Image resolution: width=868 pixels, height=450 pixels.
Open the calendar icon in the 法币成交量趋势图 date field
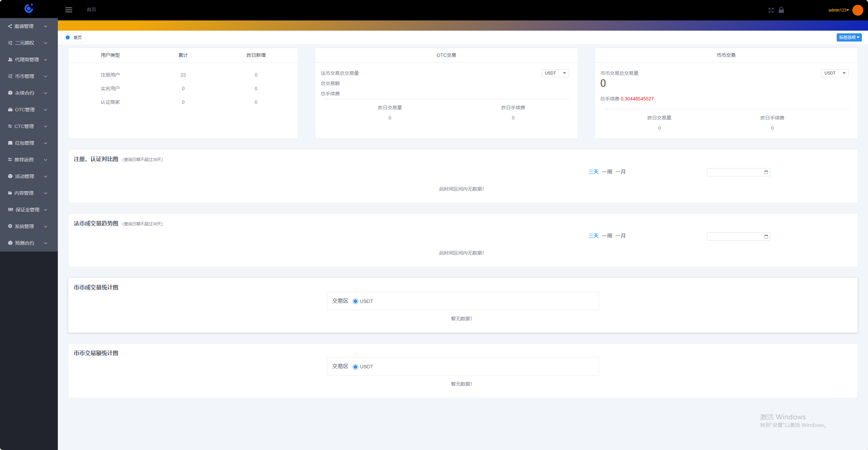(766, 237)
